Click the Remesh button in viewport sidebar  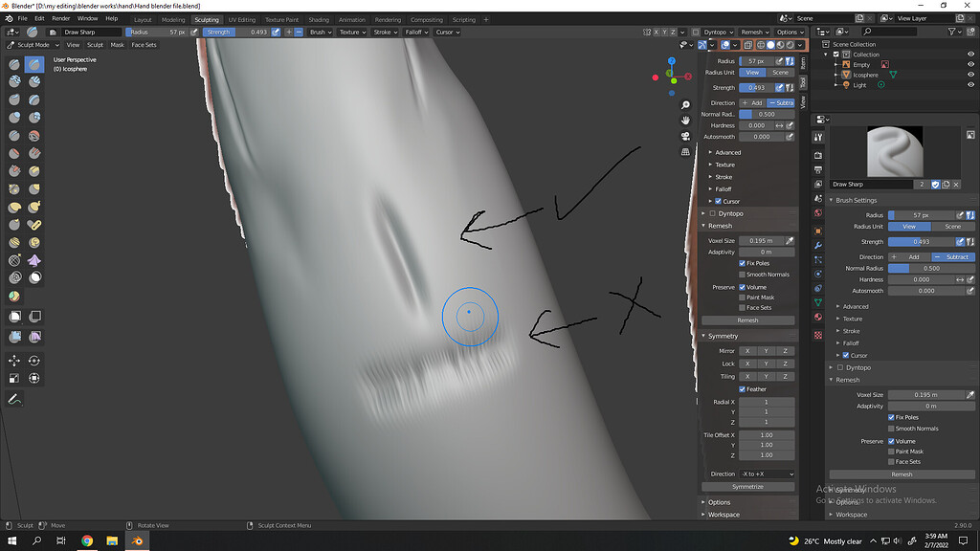(x=747, y=320)
